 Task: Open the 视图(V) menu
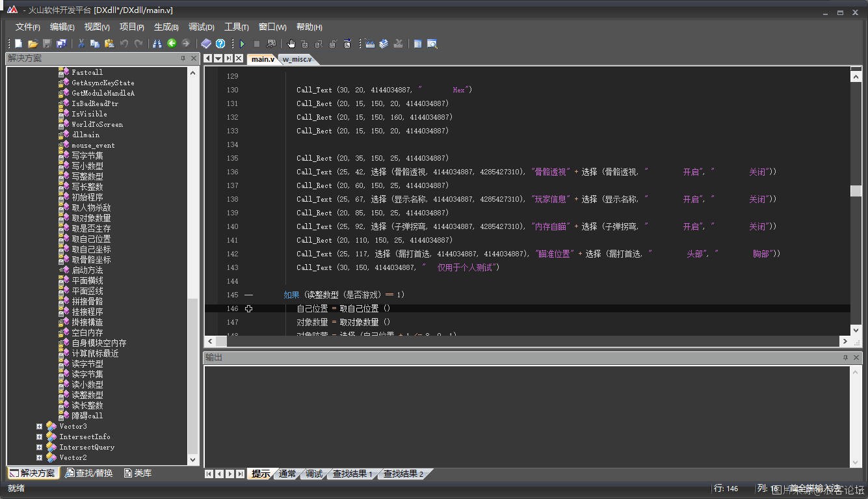point(97,27)
